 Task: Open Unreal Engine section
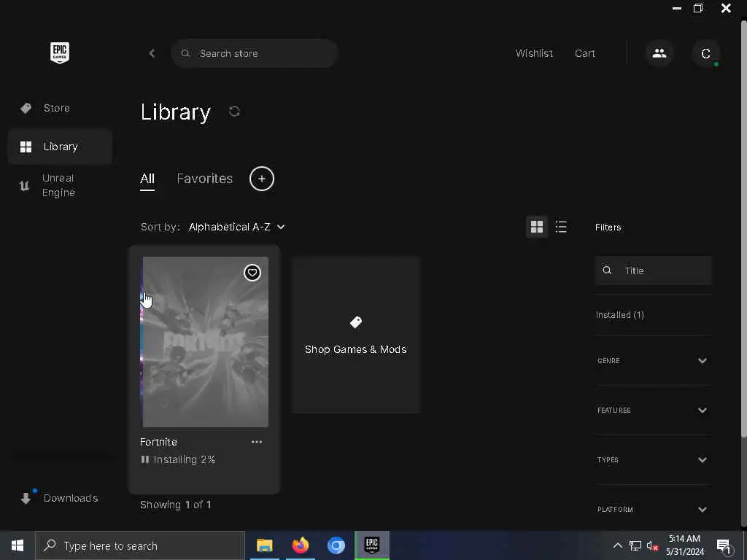click(x=60, y=185)
